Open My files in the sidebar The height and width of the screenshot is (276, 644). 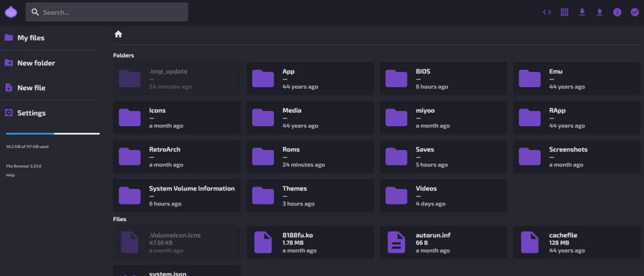point(30,38)
